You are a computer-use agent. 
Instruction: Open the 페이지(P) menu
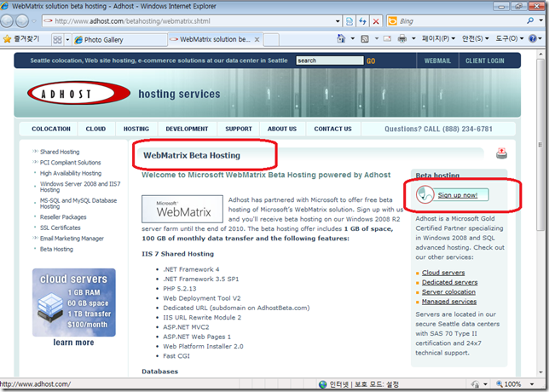coord(438,38)
